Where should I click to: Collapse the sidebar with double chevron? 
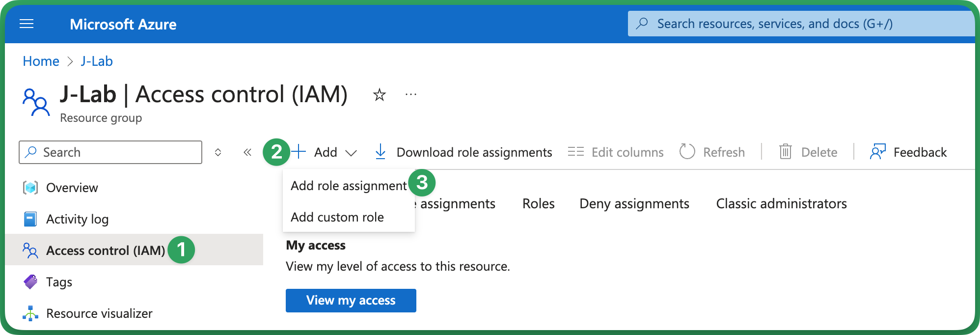pos(247,152)
